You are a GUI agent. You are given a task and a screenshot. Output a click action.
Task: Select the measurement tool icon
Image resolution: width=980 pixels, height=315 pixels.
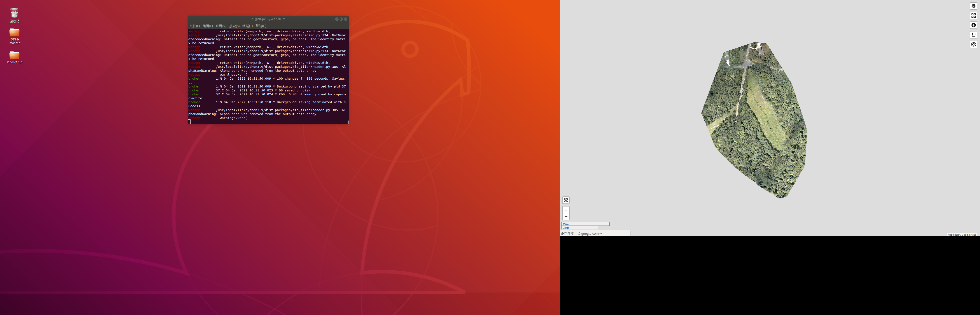(x=974, y=35)
